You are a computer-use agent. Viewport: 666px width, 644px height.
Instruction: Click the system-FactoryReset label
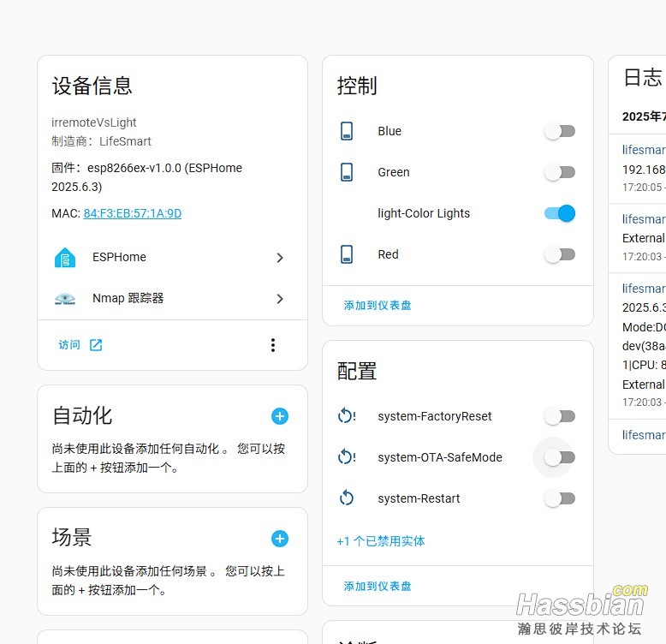point(435,416)
